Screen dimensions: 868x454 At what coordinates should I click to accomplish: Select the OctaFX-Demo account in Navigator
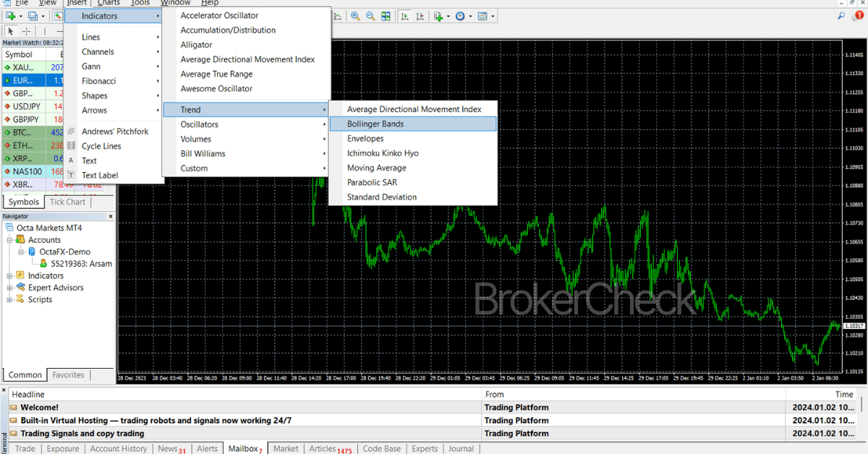65,251
